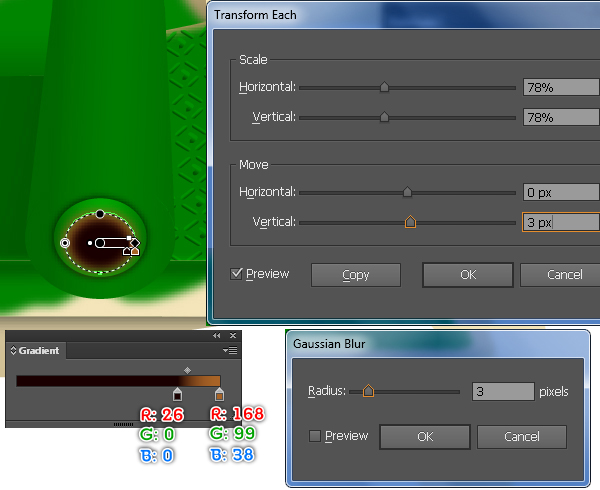Collapse the Gradient panel with double arrows
Screen dimensions: 600x490
coord(217,335)
